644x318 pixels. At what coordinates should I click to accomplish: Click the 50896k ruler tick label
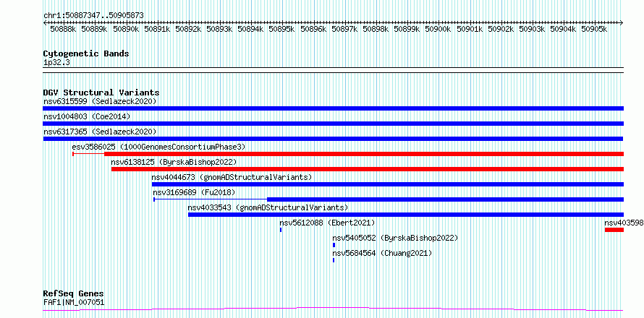tap(313, 29)
